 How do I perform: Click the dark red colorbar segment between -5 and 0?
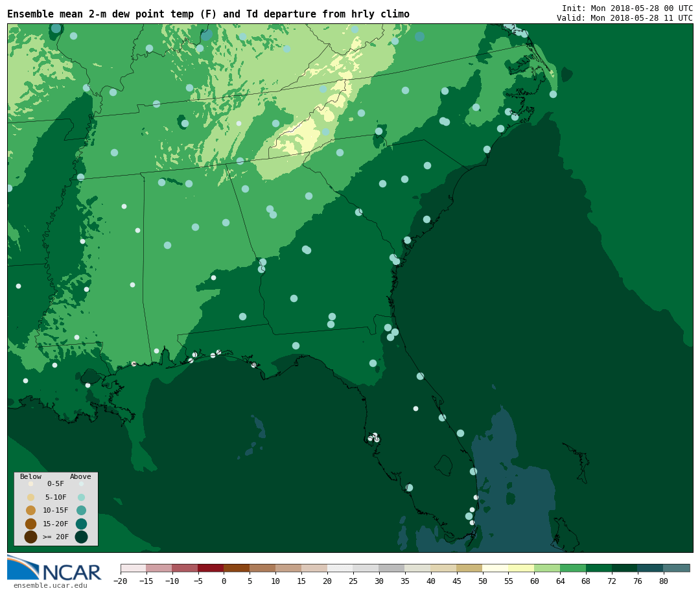(x=211, y=568)
